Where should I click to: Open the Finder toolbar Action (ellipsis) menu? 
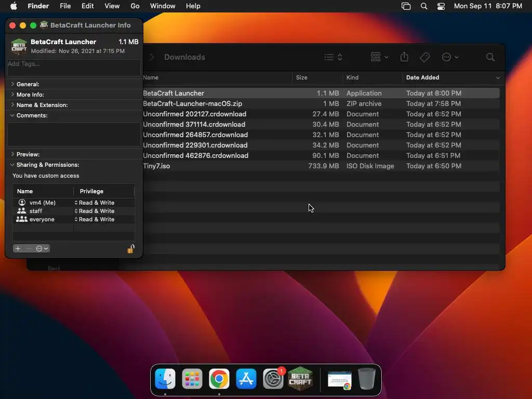point(450,57)
